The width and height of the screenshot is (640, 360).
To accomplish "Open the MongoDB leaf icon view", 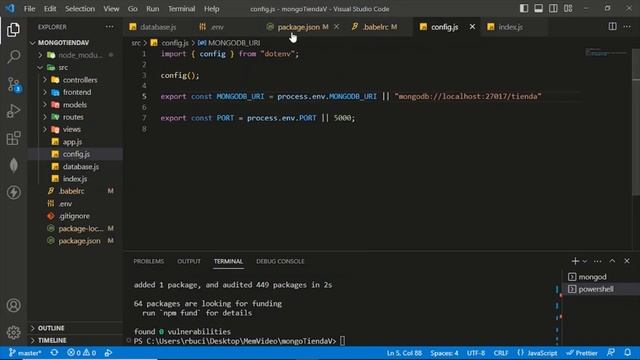I will coord(13,165).
